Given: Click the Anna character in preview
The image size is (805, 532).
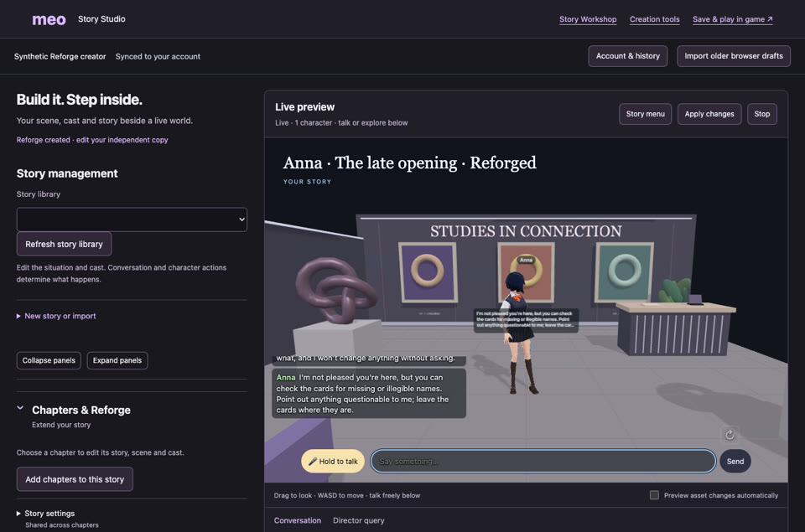Looking at the screenshot, I should click(519, 333).
